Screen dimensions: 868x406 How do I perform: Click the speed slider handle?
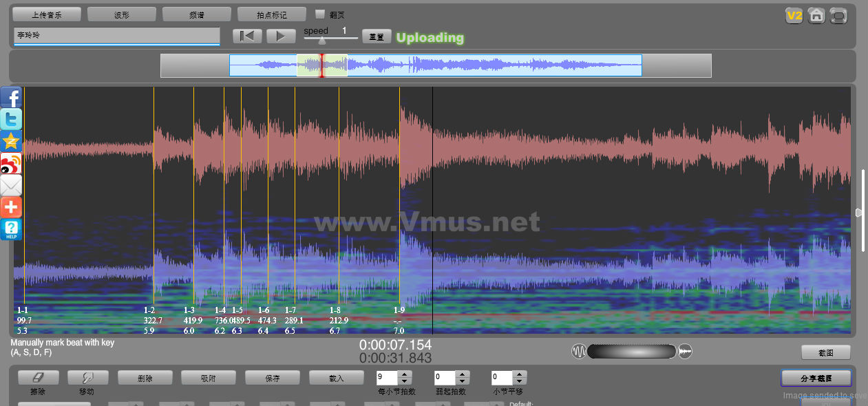(x=321, y=40)
